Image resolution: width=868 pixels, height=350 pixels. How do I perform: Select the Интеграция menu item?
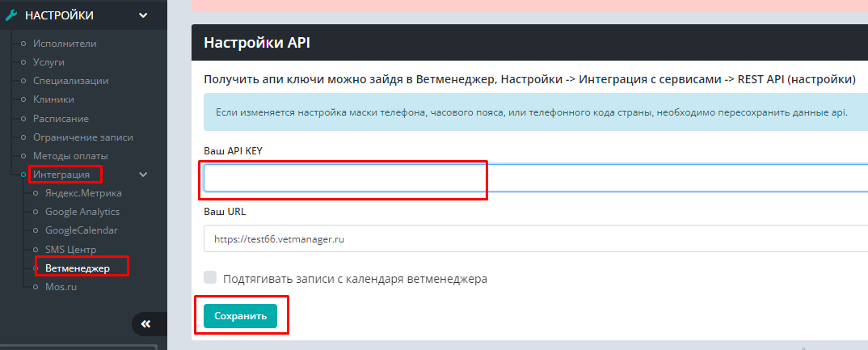(x=61, y=175)
